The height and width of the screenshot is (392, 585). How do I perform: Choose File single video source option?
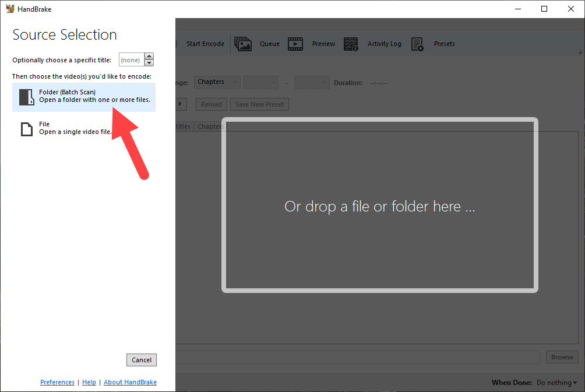click(84, 128)
